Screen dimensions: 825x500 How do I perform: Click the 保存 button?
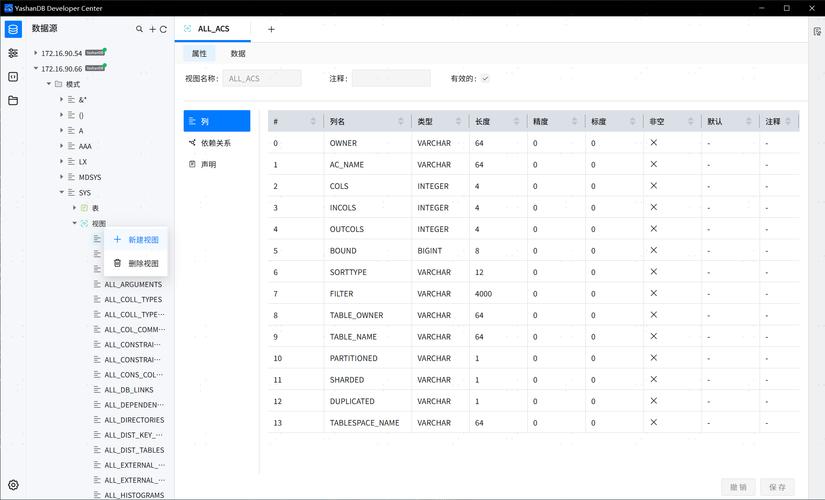coord(777,487)
